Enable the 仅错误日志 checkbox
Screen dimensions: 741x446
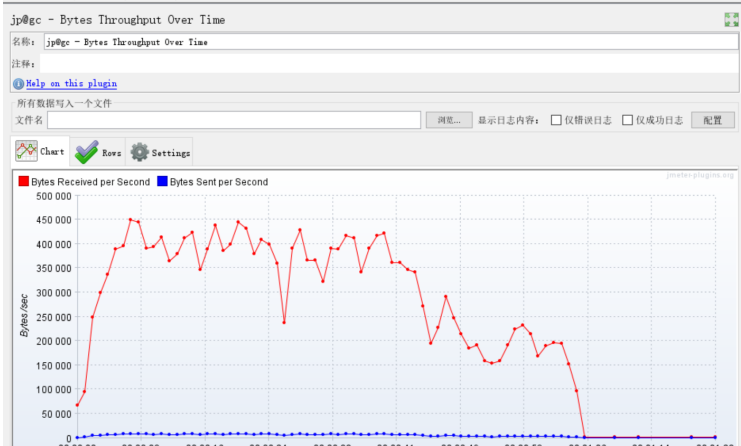coord(556,120)
